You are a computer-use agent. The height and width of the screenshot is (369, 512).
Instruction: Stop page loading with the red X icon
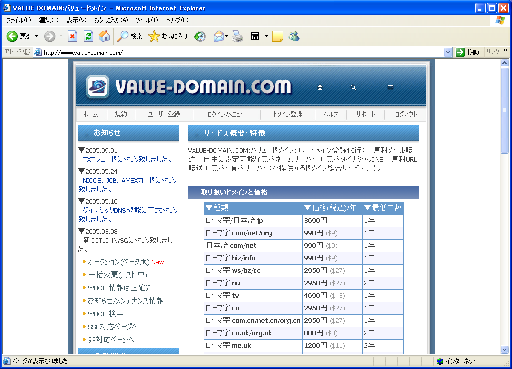tap(72, 36)
